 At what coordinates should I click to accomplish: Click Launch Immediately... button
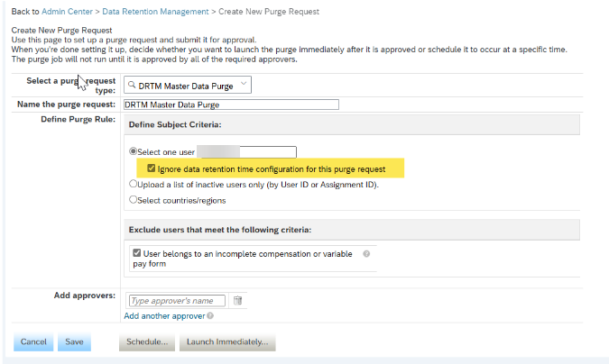tap(227, 341)
